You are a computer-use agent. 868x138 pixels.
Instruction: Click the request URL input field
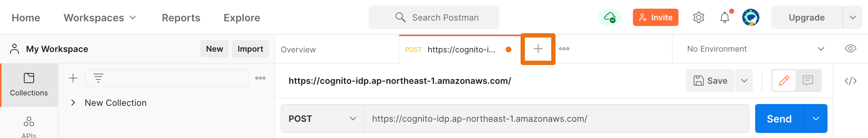tap(556, 118)
